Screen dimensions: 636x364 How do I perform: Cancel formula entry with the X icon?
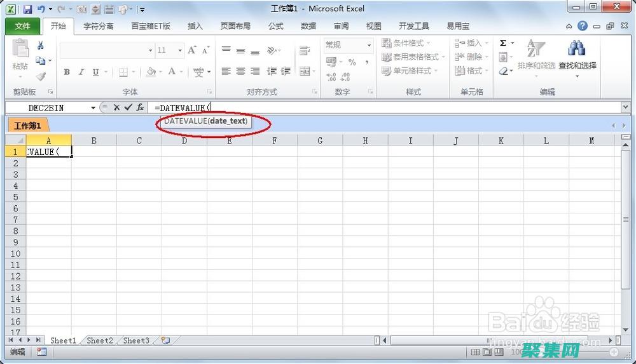coord(116,107)
